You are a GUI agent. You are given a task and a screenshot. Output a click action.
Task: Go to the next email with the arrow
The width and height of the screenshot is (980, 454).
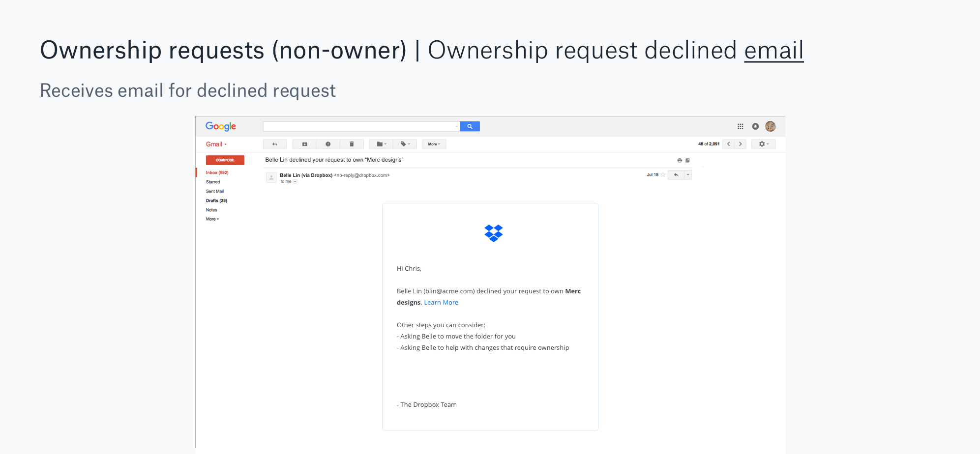(740, 144)
